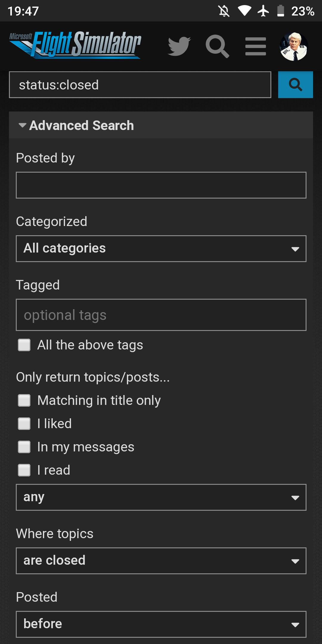Viewport: 322px width, 644px height.
Task: Open the header magnifier search icon
Action: tap(217, 46)
